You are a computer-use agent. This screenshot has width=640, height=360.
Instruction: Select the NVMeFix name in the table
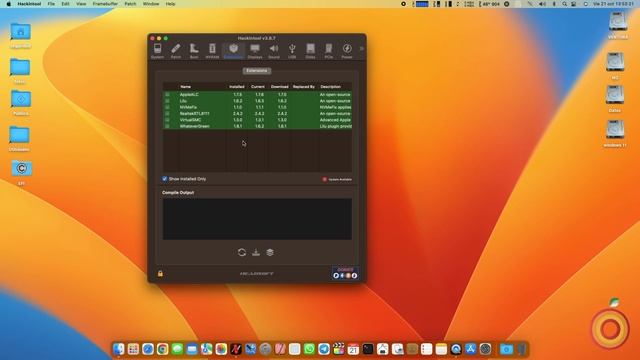coord(188,107)
